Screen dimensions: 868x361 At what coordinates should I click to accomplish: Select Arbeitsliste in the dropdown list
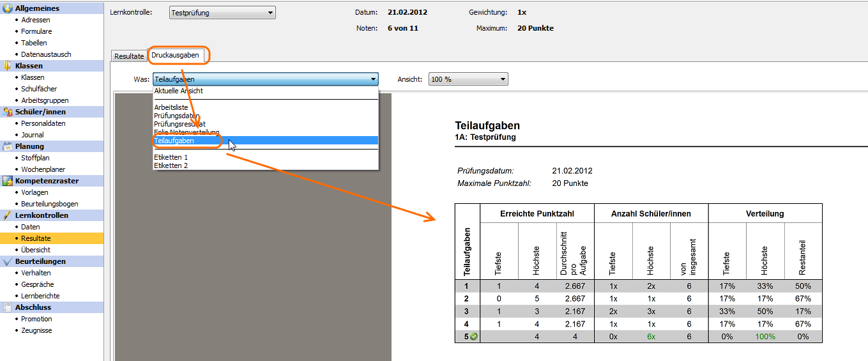171,107
